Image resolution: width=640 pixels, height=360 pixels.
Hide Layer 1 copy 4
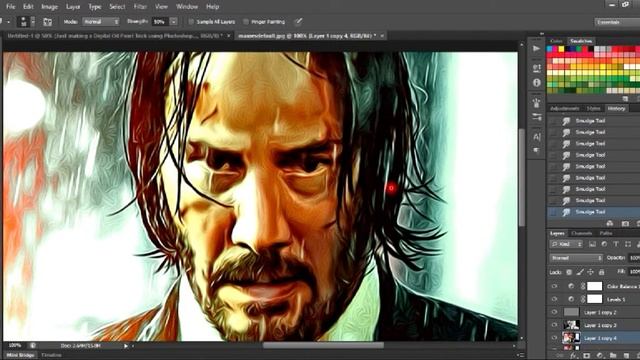point(554,338)
